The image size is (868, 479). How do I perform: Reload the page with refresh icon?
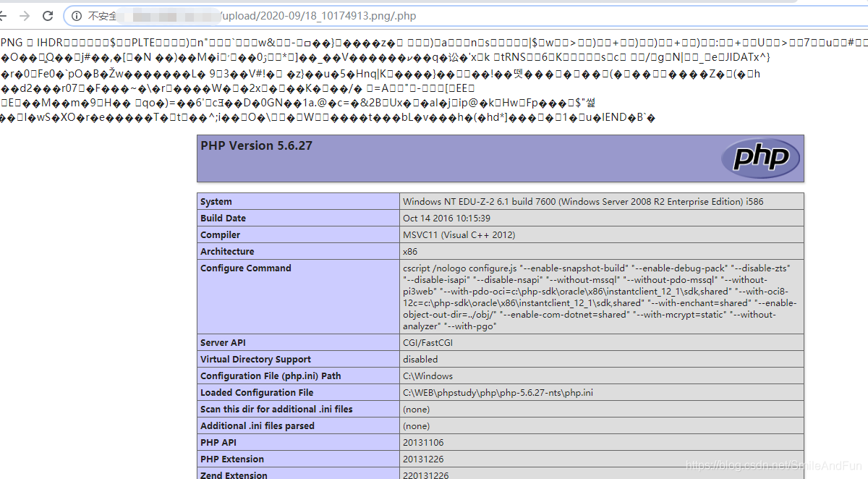pyautogui.click(x=48, y=15)
